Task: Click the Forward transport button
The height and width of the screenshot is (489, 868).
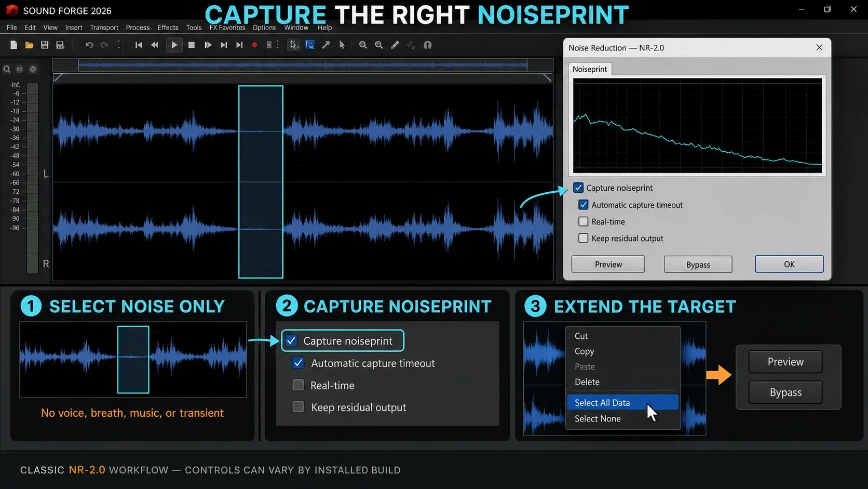Action: click(224, 45)
